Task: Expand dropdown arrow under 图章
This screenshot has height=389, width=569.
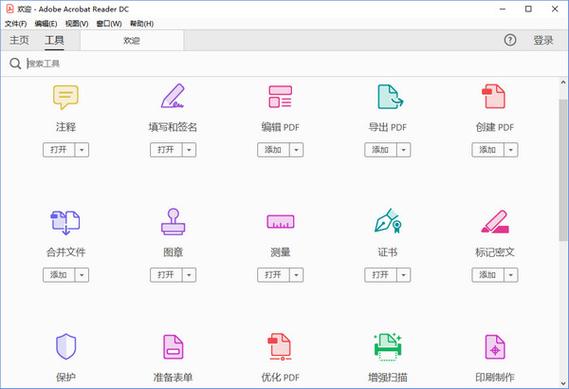Action: 189,275
